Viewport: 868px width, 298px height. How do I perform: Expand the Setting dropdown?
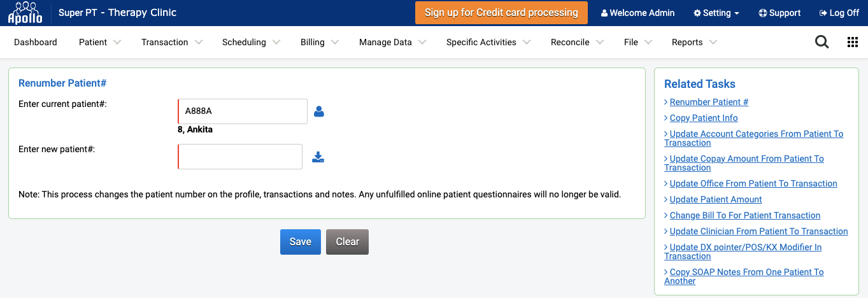click(716, 13)
